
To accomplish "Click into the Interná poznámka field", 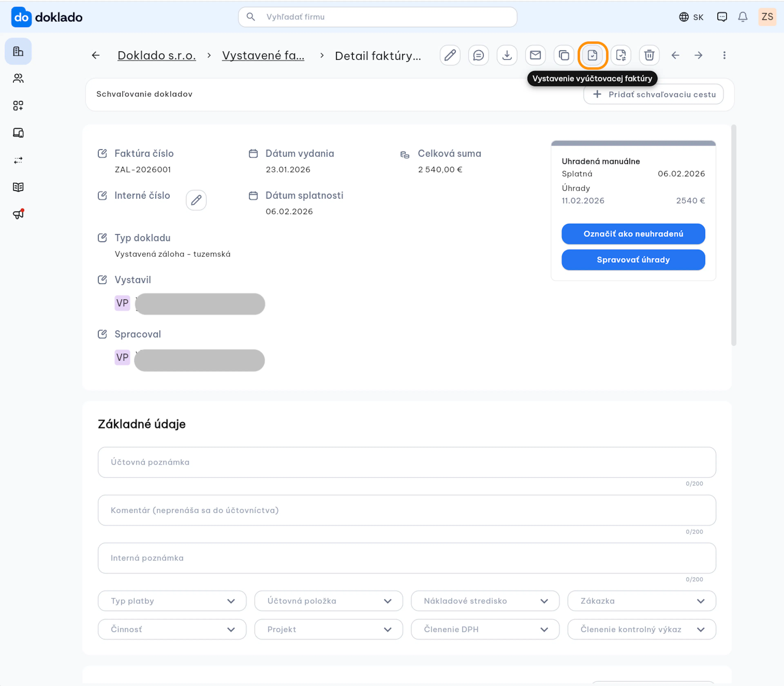I will click(407, 558).
